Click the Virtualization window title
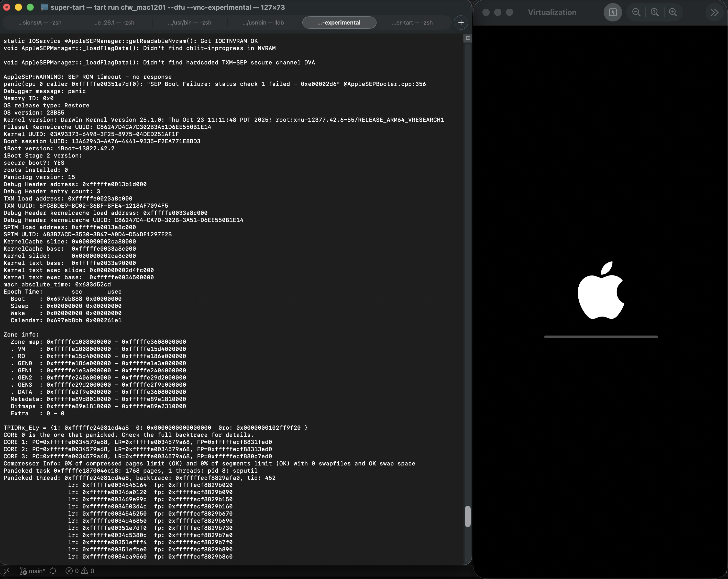Viewport: 728px width, 579px height. [552, 13]
